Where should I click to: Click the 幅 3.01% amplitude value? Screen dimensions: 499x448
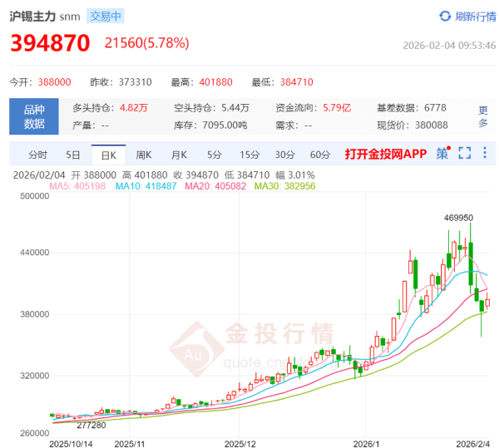pos(295,175)
